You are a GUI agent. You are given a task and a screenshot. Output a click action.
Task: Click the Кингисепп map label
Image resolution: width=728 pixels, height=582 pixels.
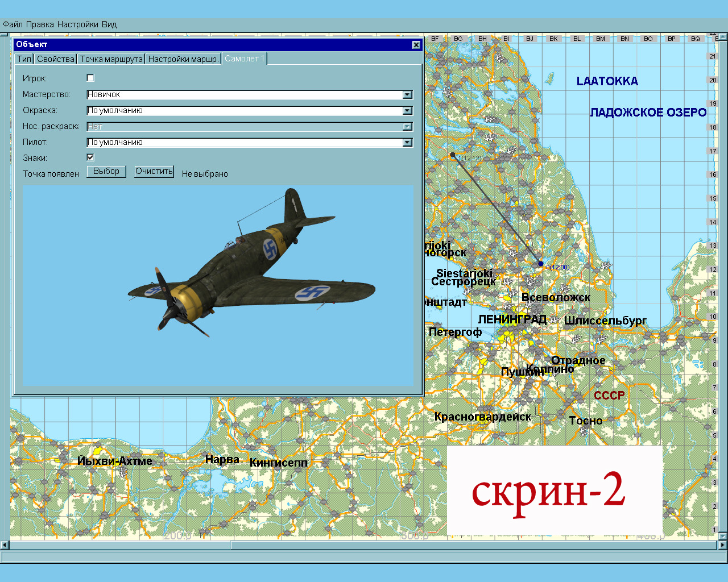click(x=279, y=463)
